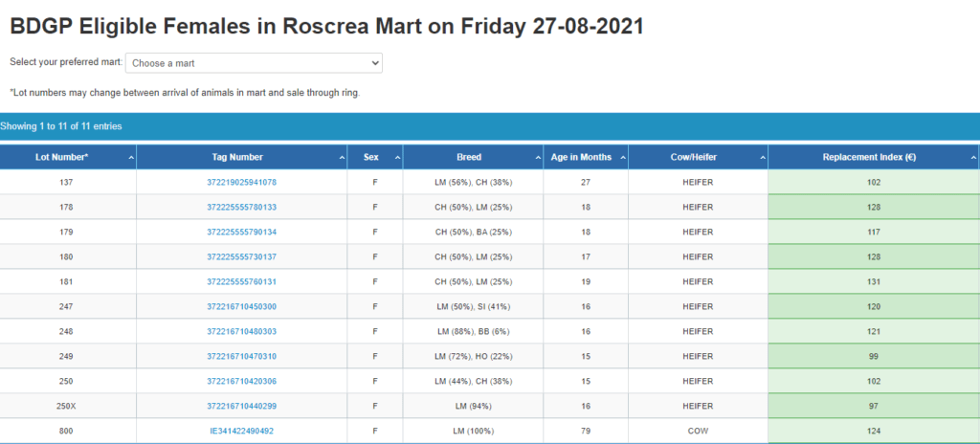Click age 19 months cell
This screenshot has width=980, height=444.
[x=586, y=282]
